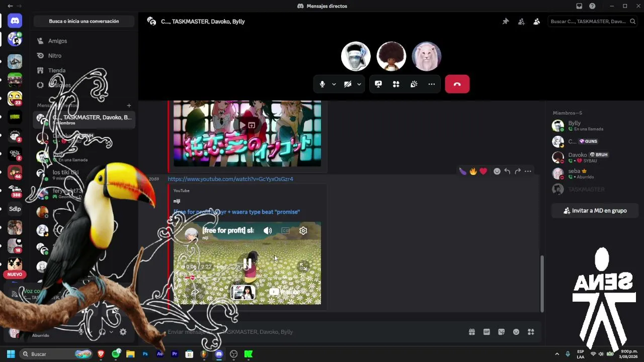Viewport: 644px width, 362px height.
Task: Pin messages icon in the chat header
Action: 506,22
